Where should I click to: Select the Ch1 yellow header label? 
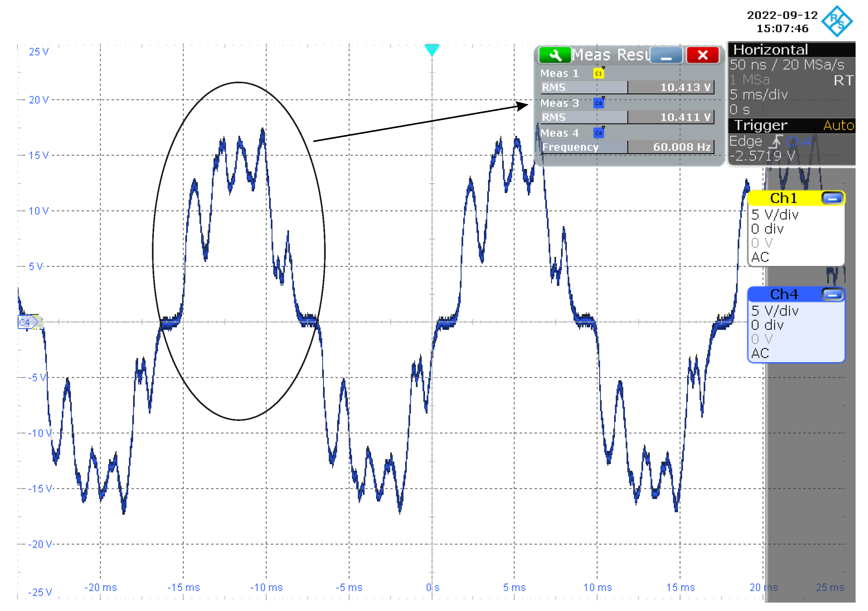coord(783,198)
